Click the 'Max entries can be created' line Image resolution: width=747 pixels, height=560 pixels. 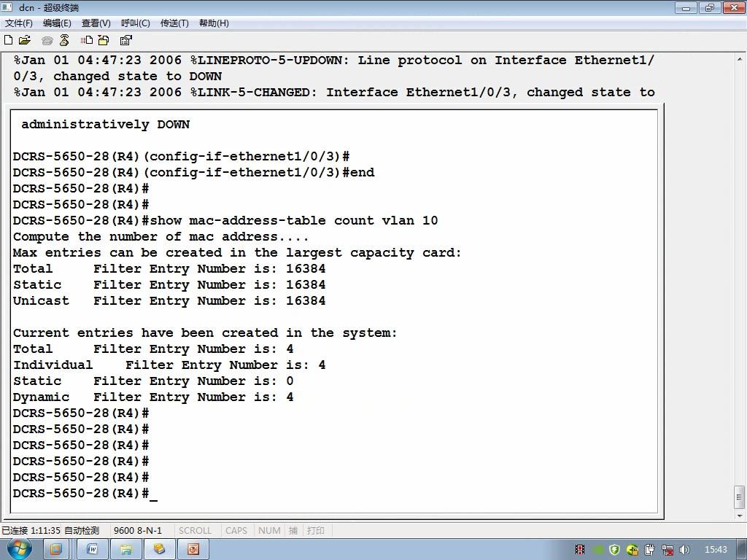point(237,253)
